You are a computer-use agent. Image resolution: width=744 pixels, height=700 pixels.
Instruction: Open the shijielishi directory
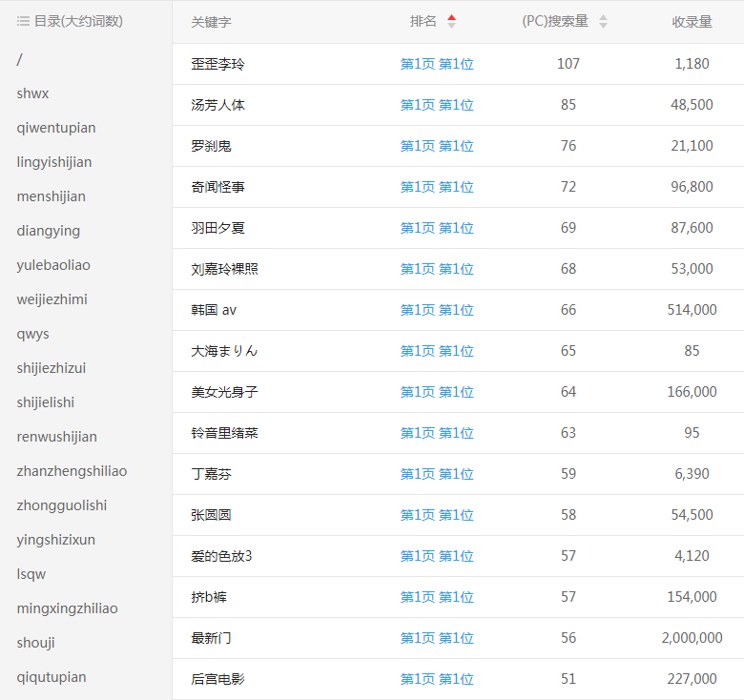click(46, 402)
